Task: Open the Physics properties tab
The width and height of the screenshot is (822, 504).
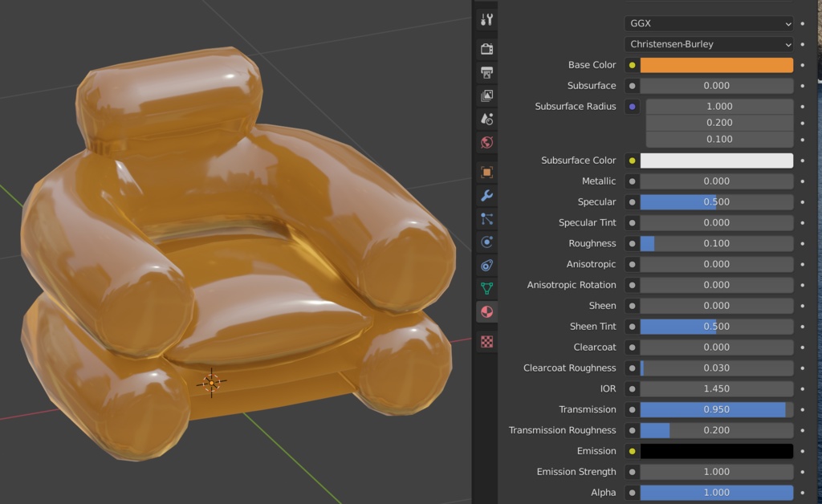Action: pyautogui.click(x=486, y=242)
